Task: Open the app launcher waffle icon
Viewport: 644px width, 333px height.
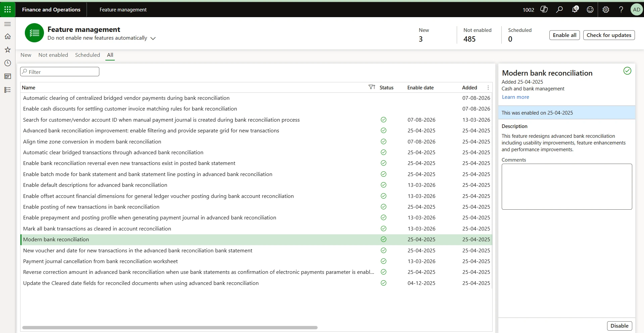Action: [x=7, y=9]
